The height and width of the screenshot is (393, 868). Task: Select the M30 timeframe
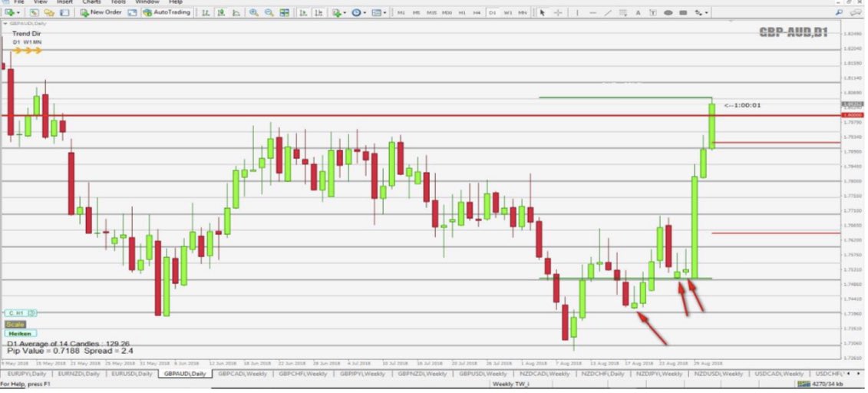coord(447,12)
